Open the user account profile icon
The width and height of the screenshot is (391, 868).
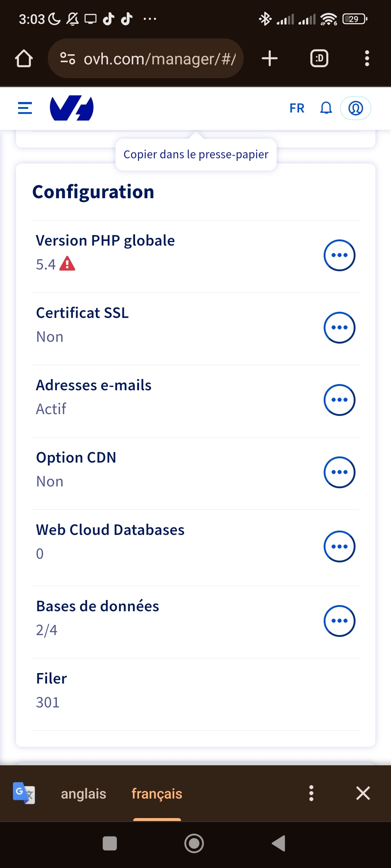click(356, 108)
